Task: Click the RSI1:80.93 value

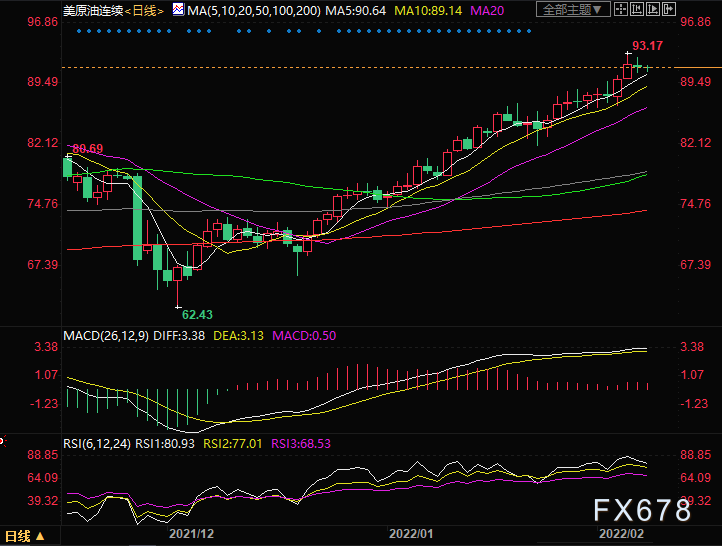Action: pyautogui.click(x=165, y=444)
